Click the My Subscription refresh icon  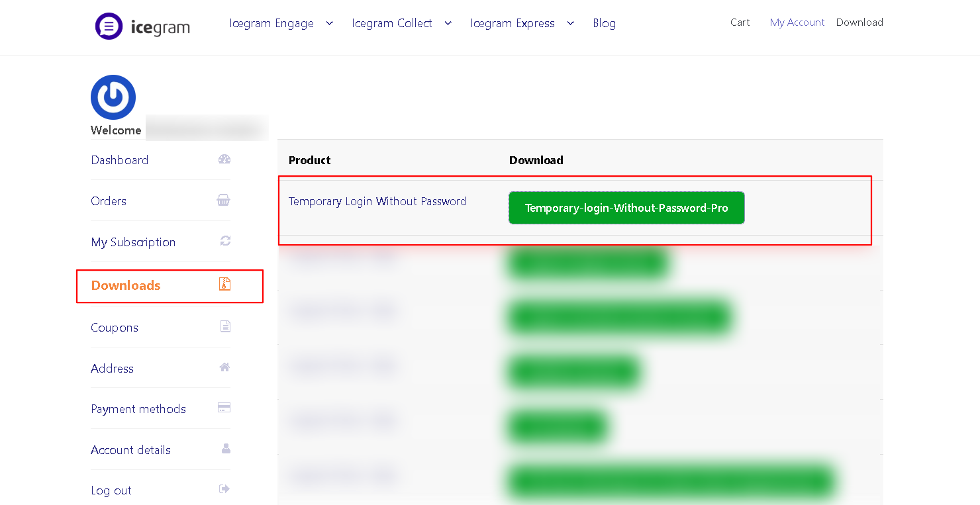[x=225, y=241]
